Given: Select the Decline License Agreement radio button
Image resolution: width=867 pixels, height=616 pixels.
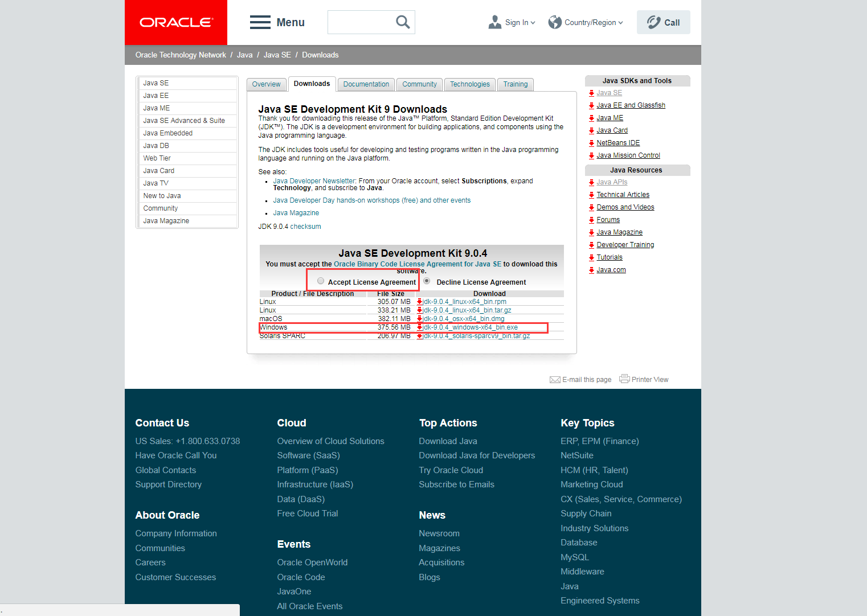Looking at the screenshot, I should point(427,281).
